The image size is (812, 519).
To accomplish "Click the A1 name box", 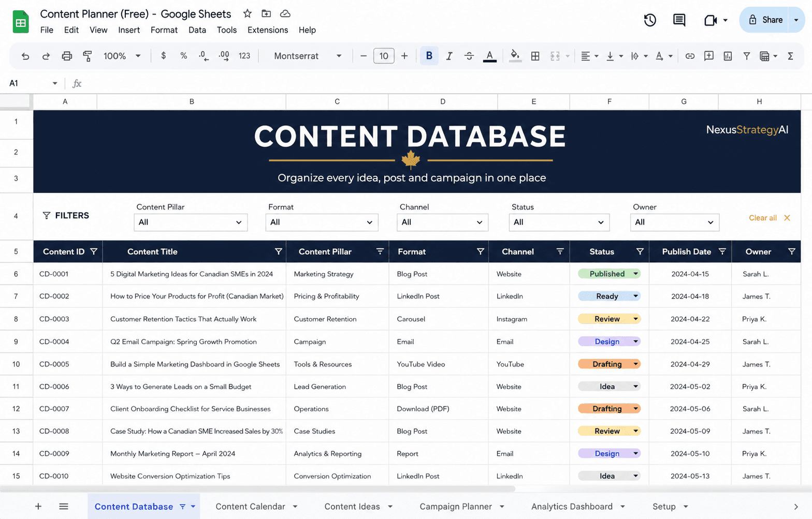I will pos(33,83).
